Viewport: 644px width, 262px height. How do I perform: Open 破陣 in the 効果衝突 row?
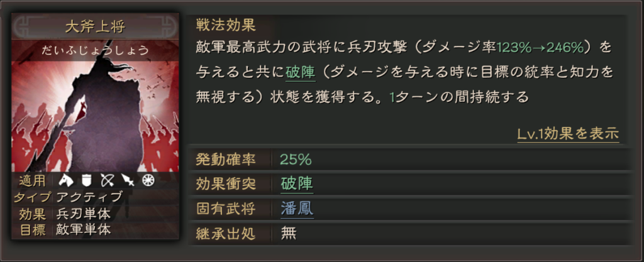point(297,183)
